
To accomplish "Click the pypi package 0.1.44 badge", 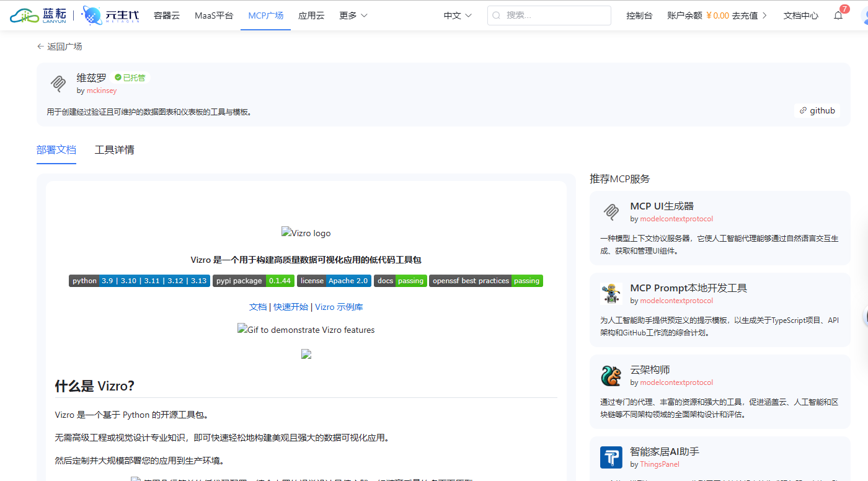I will (x=253, y=281).
